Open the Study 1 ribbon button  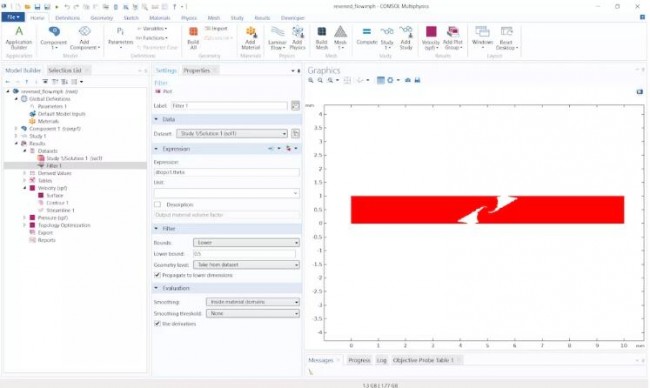pyautogui.click(x=387, y=38)
